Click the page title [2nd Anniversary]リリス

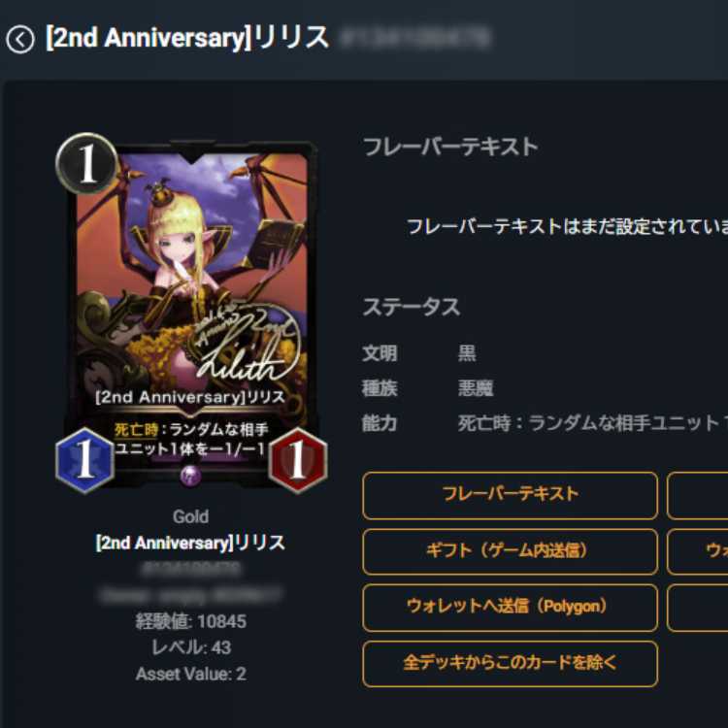pyautogui.click(x=187, y=38)
